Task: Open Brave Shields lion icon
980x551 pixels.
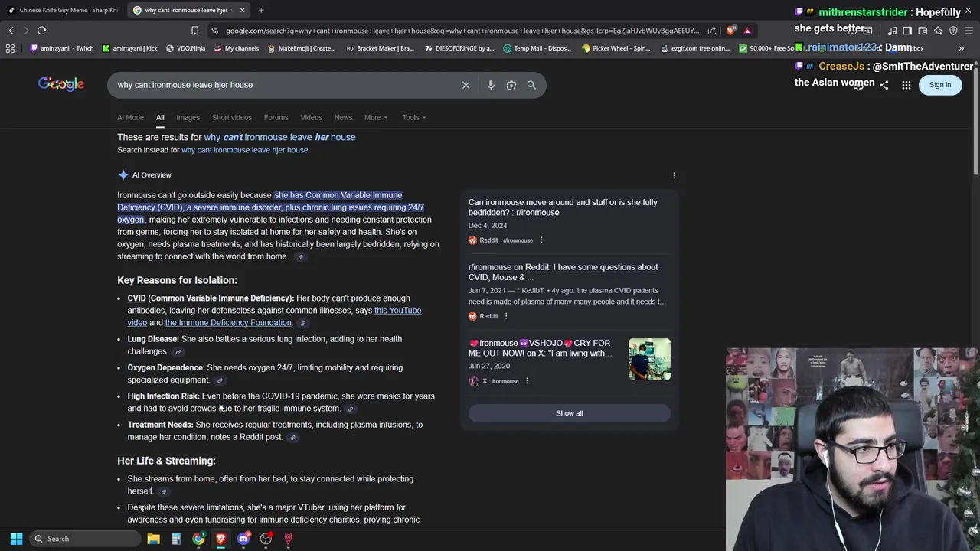Action: click(731, 31)
